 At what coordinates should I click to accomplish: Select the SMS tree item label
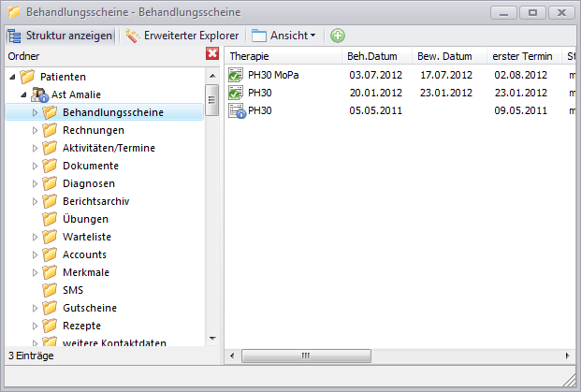point(73,290)
